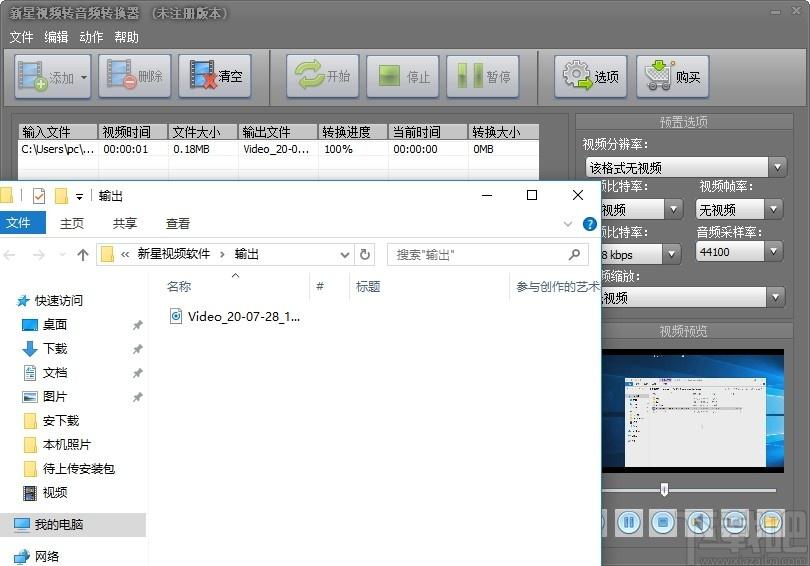Viewport: 810px width, 566px height.
Task: Click the preview snapshot capture icon
Action: (734, 523)
